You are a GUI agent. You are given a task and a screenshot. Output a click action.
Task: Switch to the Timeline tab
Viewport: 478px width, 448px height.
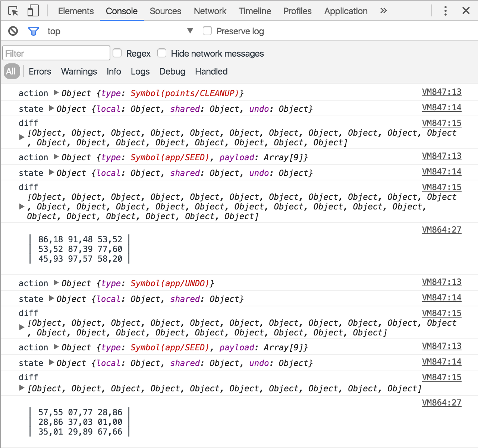255,11
